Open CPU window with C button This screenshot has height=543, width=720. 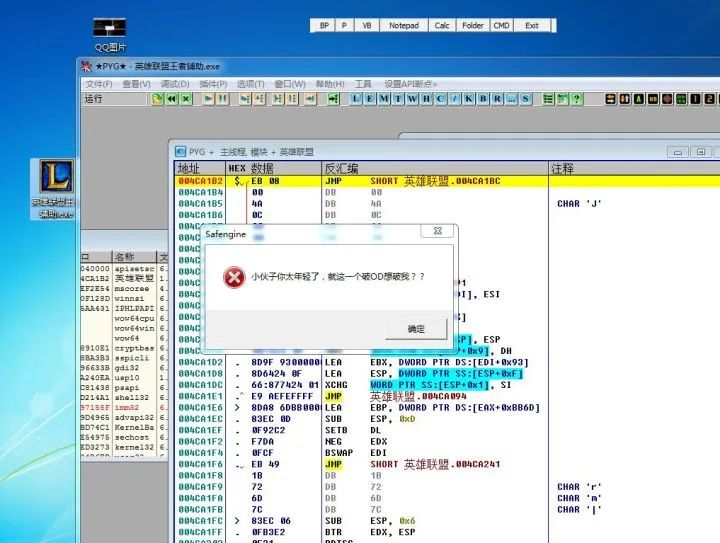pos(441,99)
